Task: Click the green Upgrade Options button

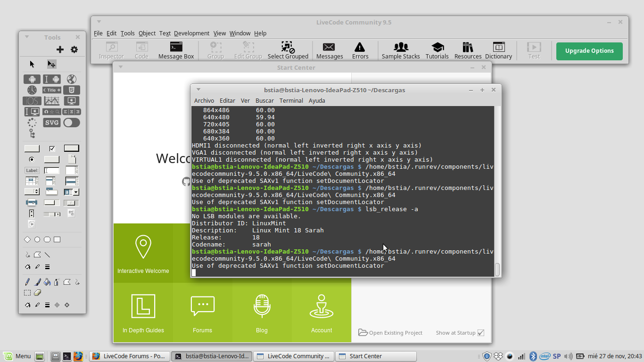Action: click(589, 51)
